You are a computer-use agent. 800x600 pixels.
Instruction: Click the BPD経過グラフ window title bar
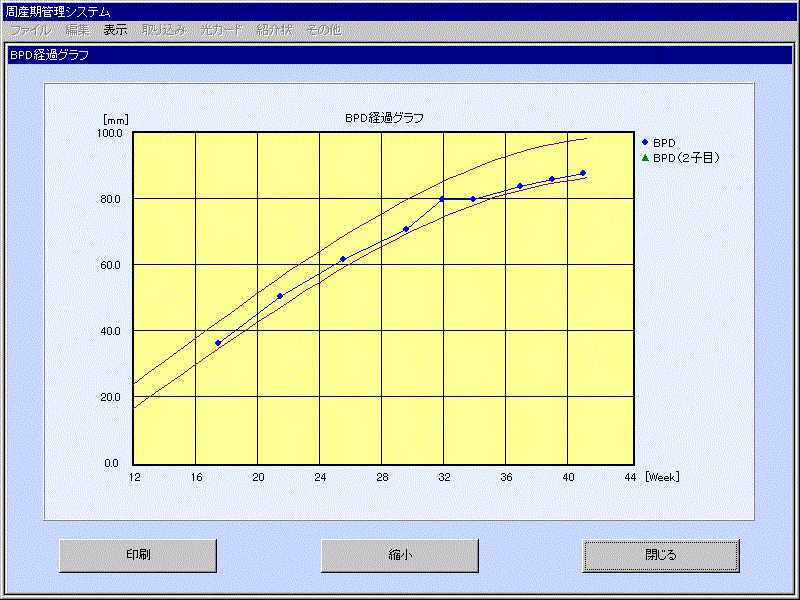[400, 55]
